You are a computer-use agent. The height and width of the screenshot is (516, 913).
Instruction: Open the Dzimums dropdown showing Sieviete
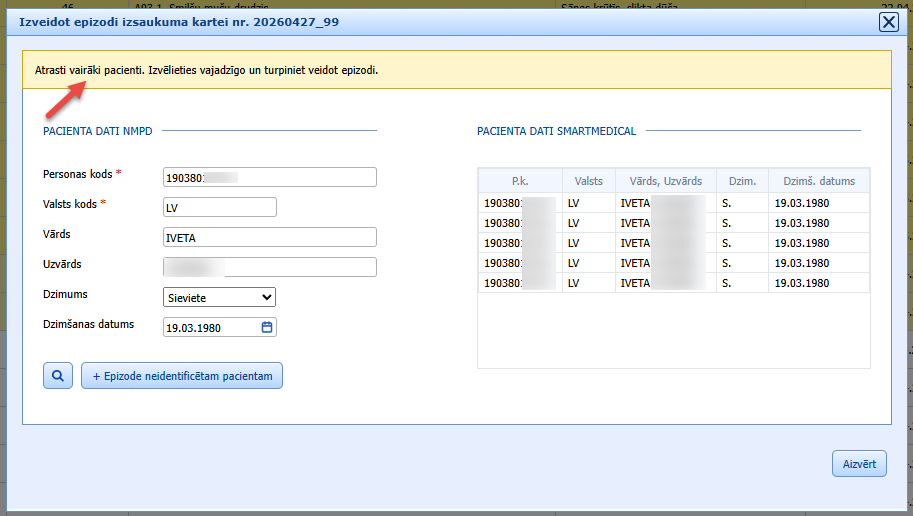tap(219, 297)
